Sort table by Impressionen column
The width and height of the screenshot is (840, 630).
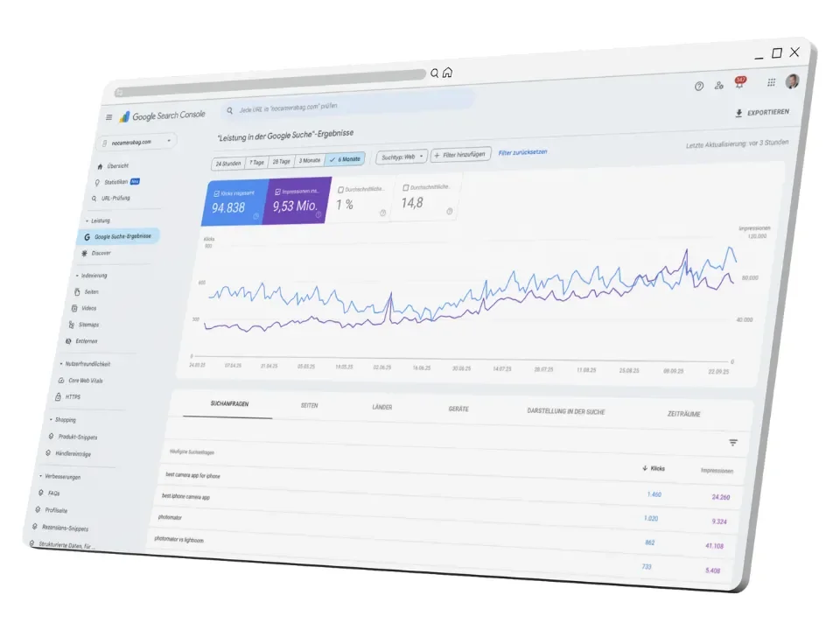[x=717, y=471]
